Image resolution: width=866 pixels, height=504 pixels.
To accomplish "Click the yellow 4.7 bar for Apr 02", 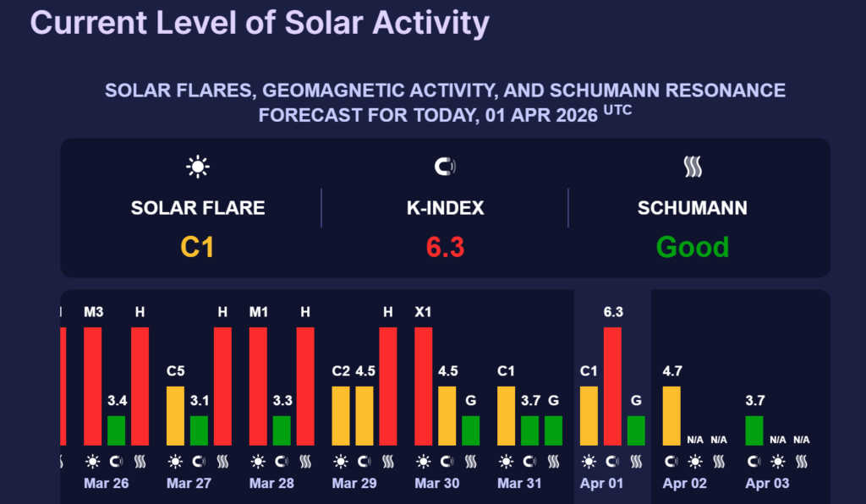I will tap(671, 415).
